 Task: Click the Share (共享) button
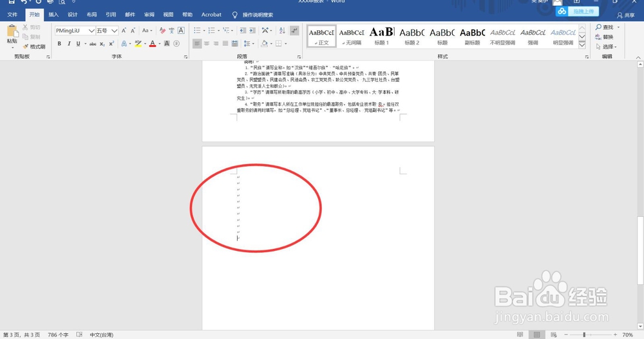[x=625, y=15]
